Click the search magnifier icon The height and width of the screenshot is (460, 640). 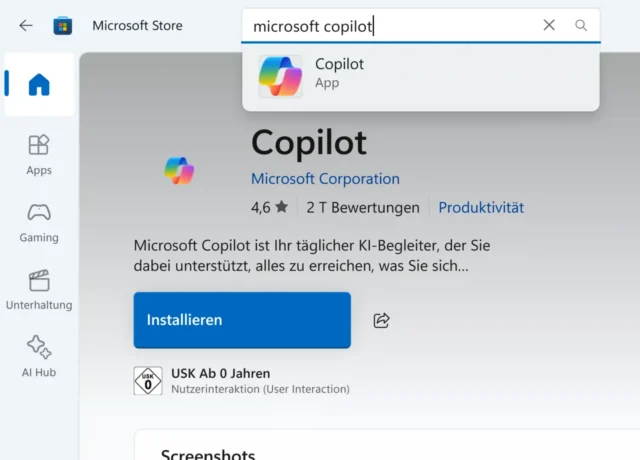[581, 25]
